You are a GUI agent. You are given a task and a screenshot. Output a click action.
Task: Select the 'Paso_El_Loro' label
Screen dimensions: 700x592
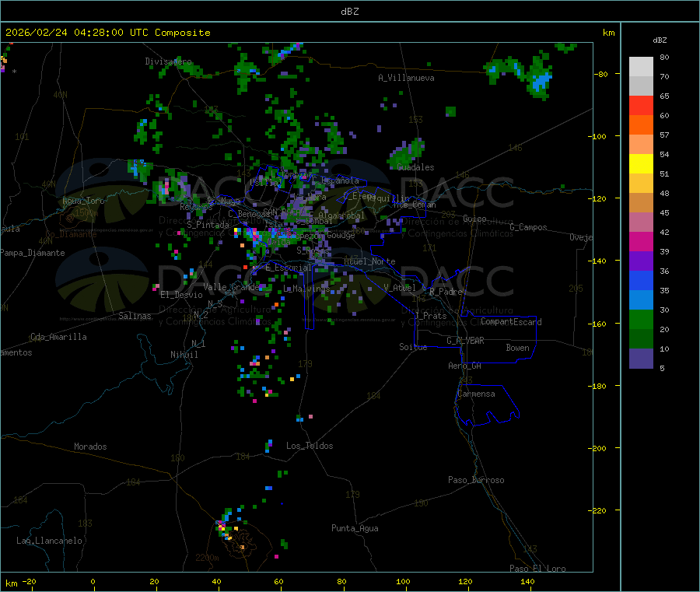coord(537,569)
